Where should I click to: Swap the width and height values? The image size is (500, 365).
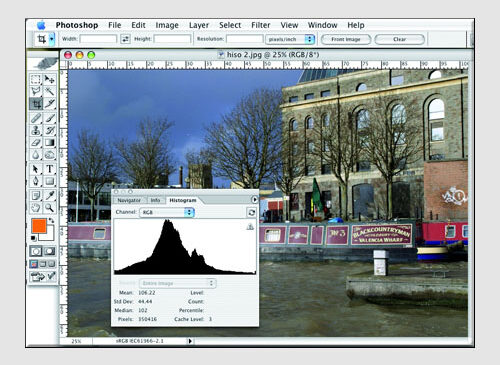[125, 39]
